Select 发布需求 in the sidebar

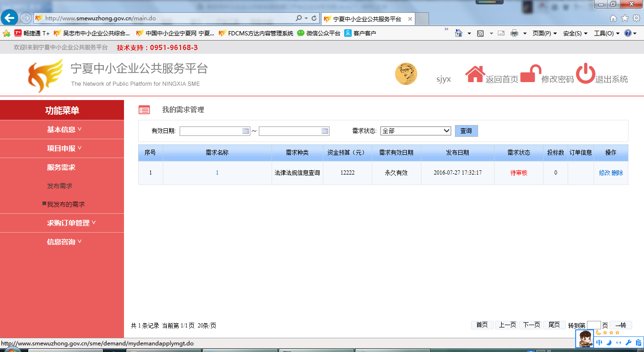click(x=60, y=186)
